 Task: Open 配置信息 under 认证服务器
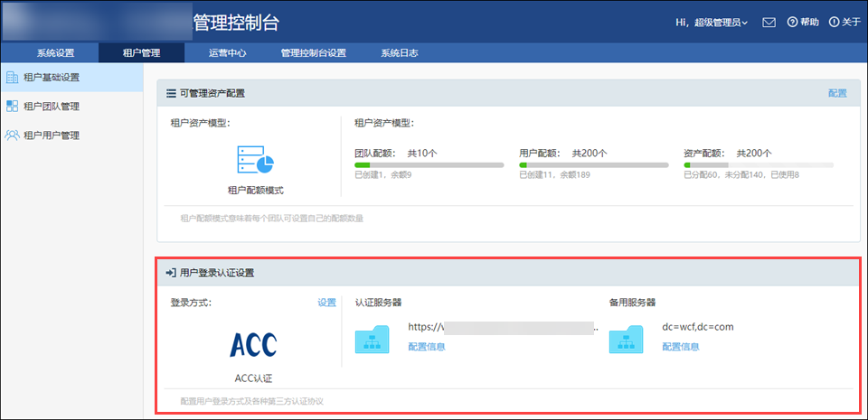[427, 346]
